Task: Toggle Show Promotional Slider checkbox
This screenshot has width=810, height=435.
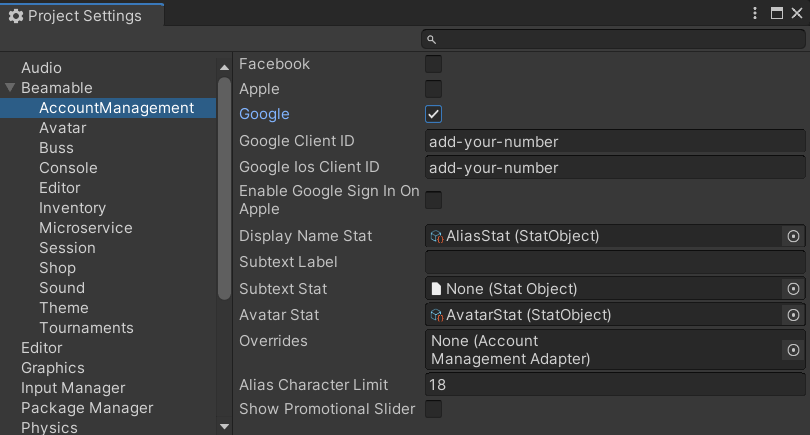Action: click(x=434, y=409)
